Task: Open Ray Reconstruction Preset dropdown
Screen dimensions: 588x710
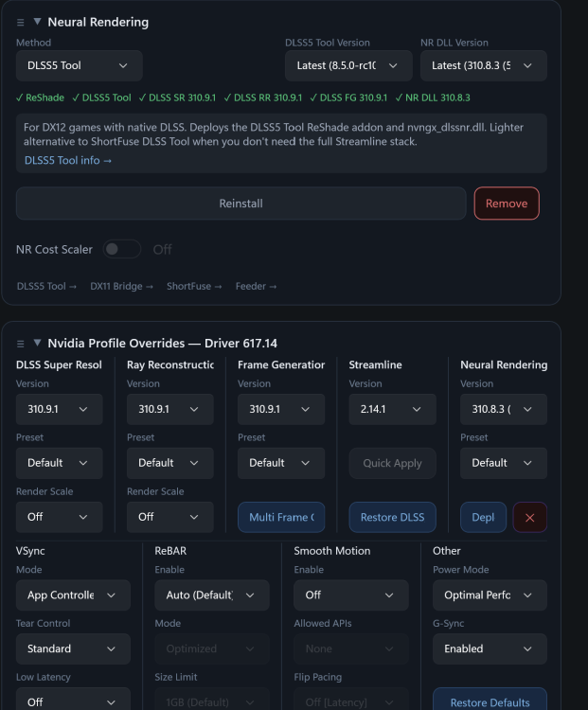Action: [x=169, y=463]
